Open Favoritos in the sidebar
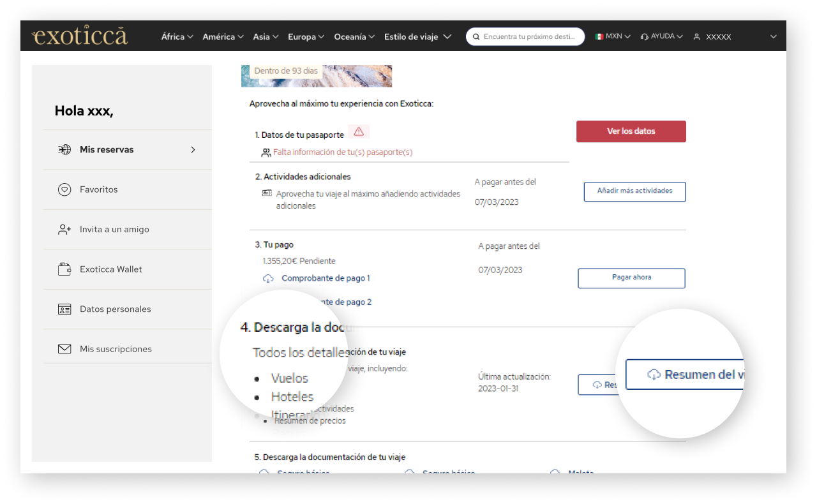This screenshot has height=504, width=817. 127,189
